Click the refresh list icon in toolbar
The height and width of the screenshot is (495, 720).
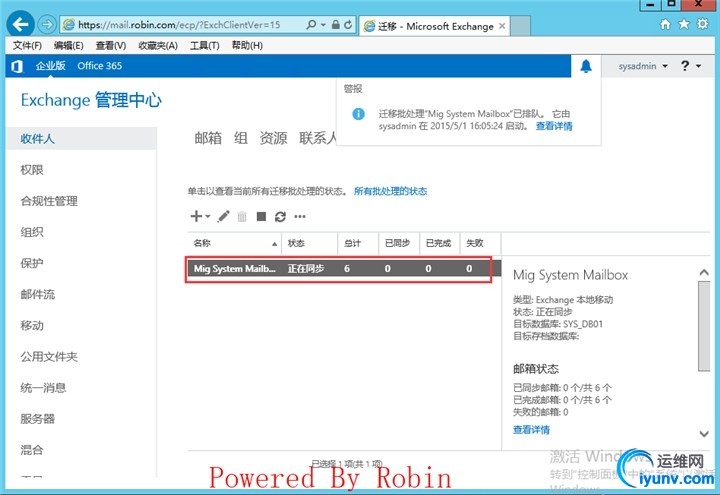click(280, 216)
